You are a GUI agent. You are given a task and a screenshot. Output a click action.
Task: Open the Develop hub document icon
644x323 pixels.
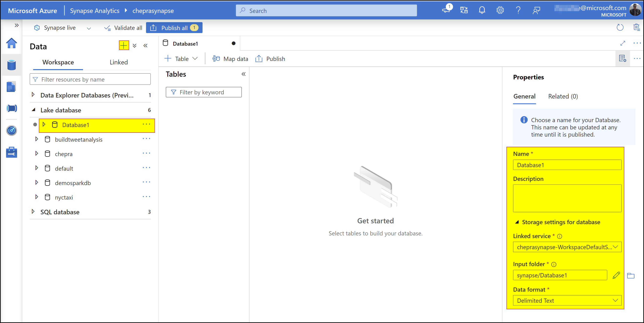click(x=11, y=87)
